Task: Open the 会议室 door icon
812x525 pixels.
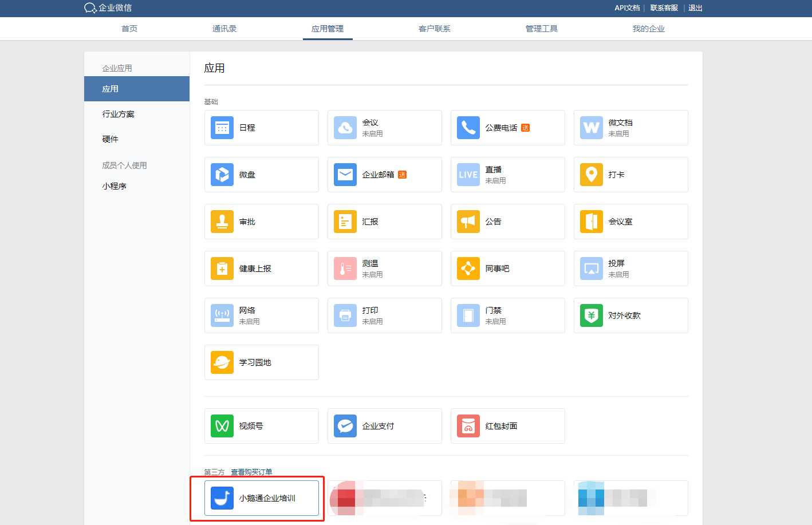Action: tap(592, 222)
